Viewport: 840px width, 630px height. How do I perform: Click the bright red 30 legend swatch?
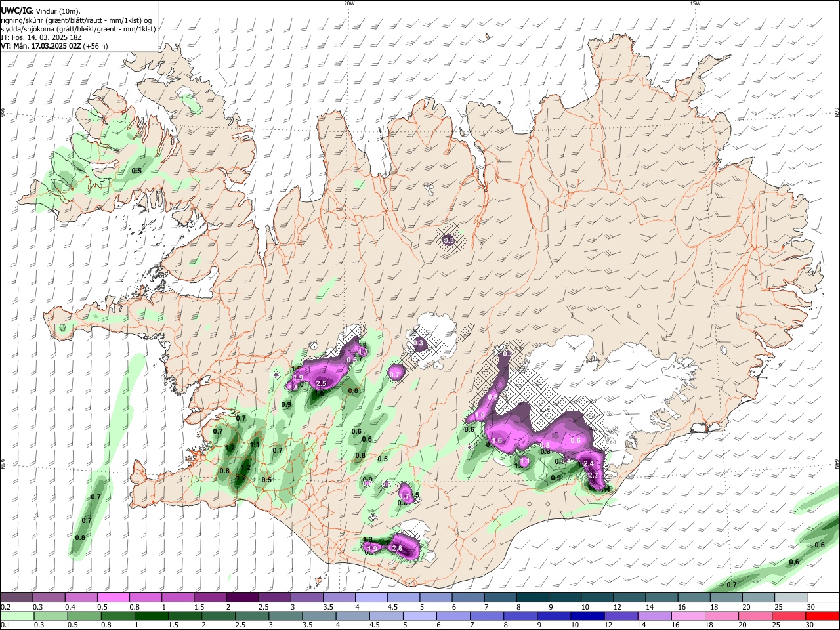click(x=823, y=616)
